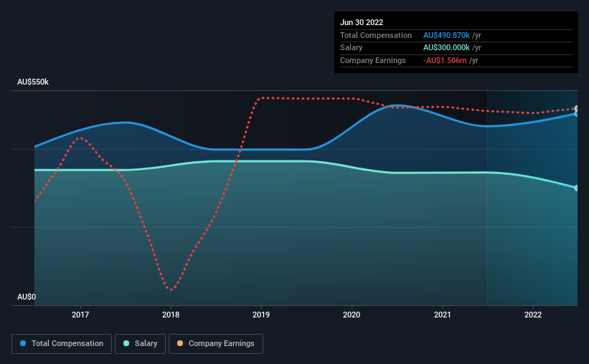Click the Jun 30 2022 tooltip date
The height and width of the screenshot is (364, 589).
pyautogui.click(x=362, y=22)
